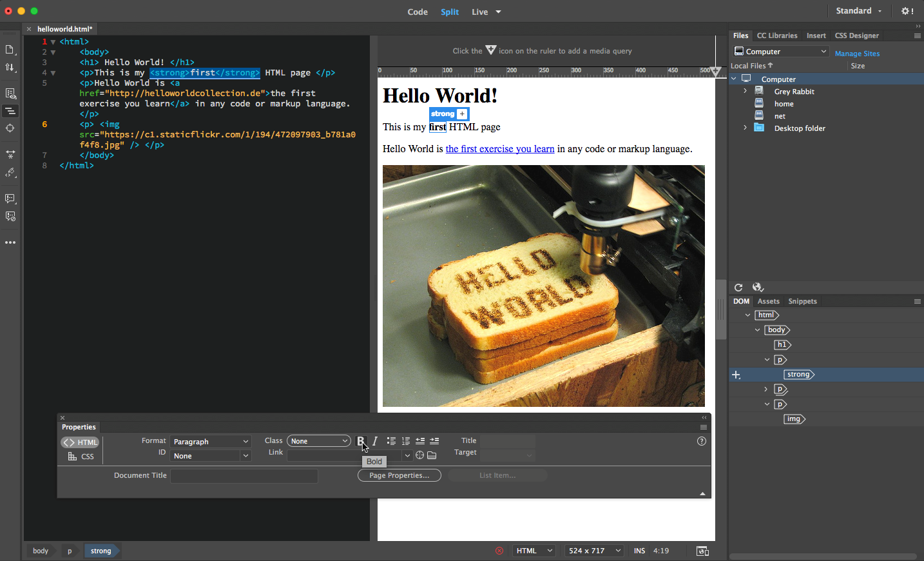This screenshot has height=561, width=924.
Task: Click the Refresh icon in Files panel
Action: (738, 288)
